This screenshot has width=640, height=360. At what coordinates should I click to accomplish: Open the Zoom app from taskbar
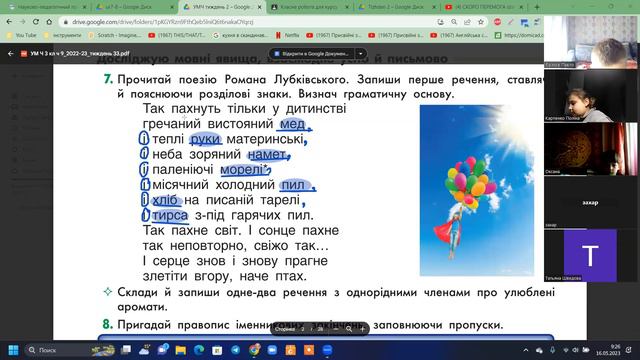(272, 350)
